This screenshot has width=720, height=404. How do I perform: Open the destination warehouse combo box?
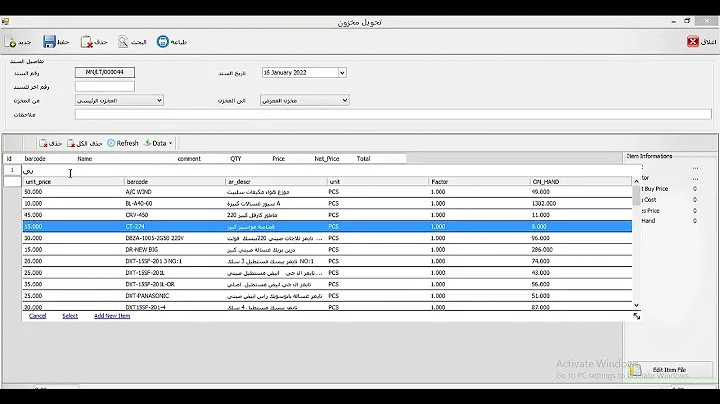pos(305,101)
